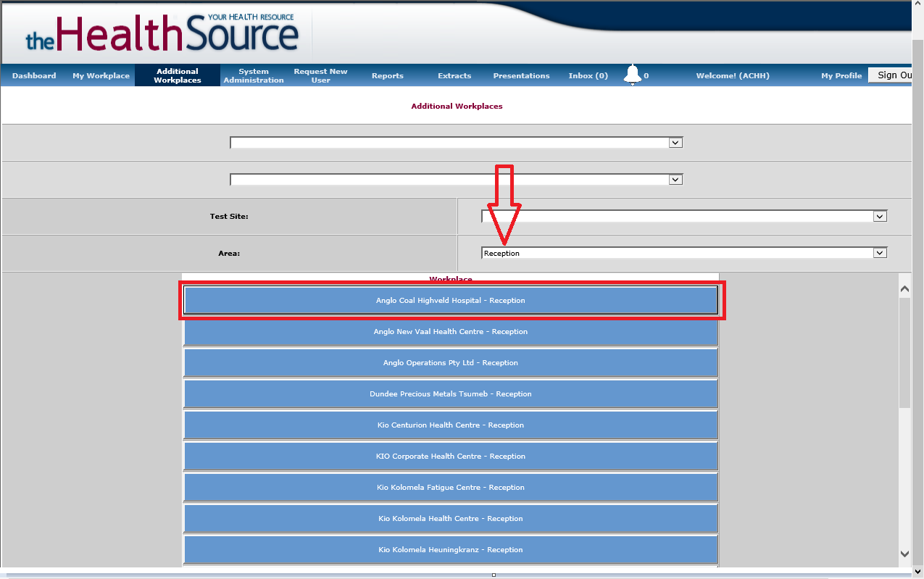This screenshot has width=924, height=579.
Task: Open the Dashboard menu
Action: 34,75
